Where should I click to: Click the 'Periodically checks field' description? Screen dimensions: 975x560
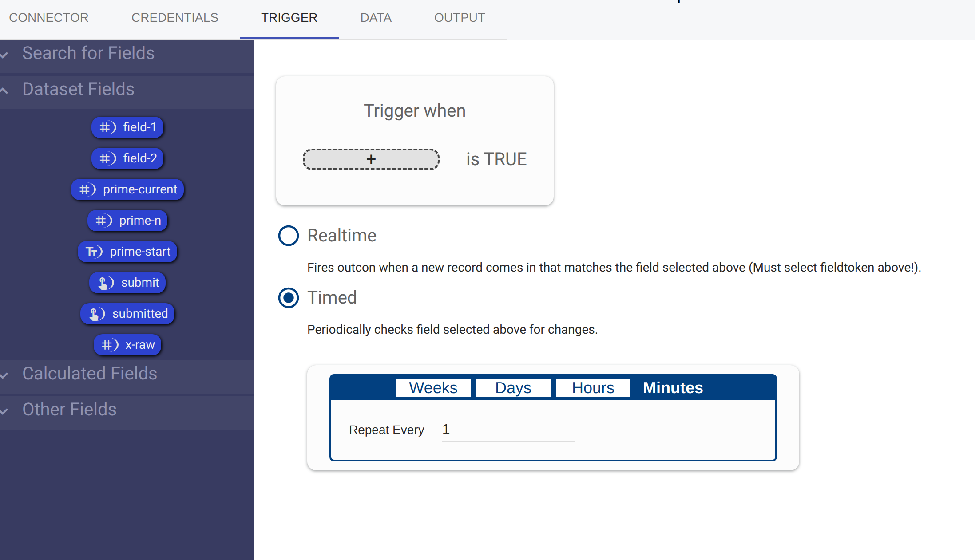[x=452, y=330]
